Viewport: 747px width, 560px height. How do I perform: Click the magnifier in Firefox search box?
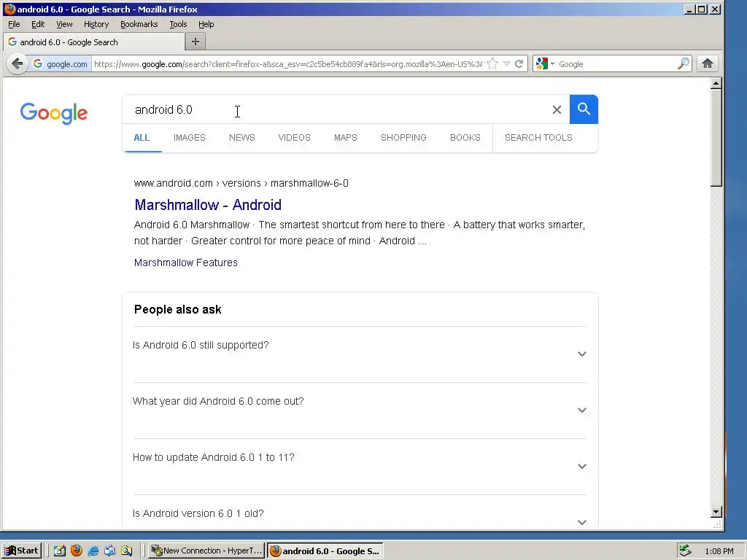pyautogui.click(x=683, y=63)
